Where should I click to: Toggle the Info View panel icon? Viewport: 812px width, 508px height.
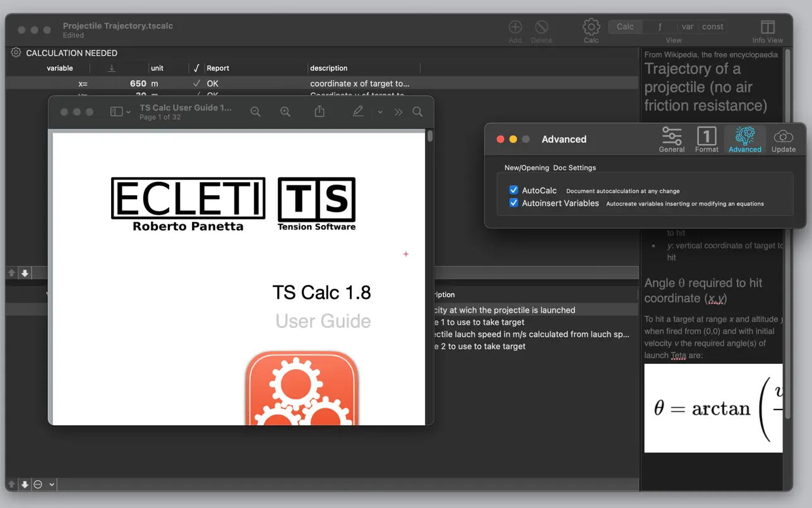coord(767,27)
